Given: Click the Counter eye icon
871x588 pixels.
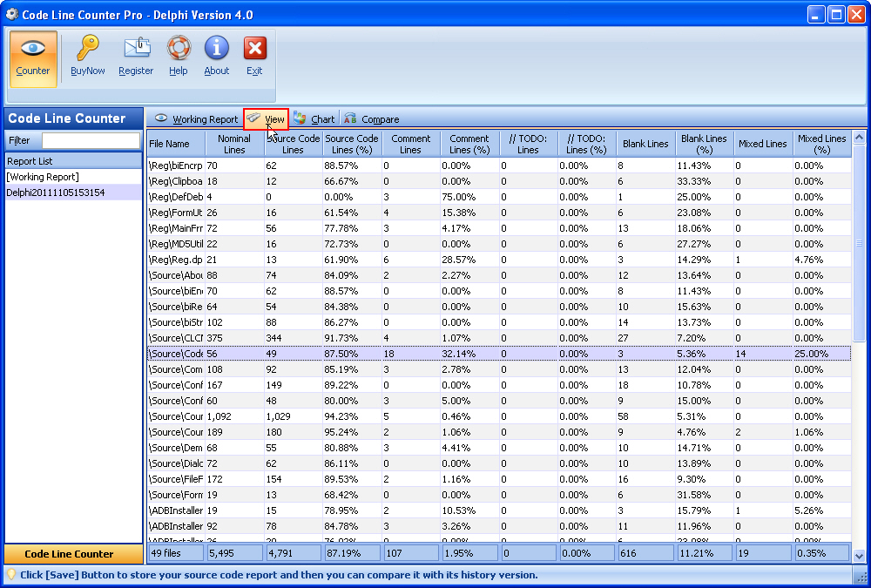Looking at the screenshot, I should 33,50.
